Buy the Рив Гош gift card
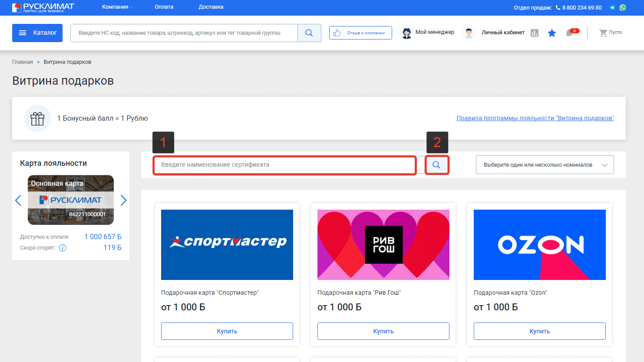The image size is (644, 362). 383,331
